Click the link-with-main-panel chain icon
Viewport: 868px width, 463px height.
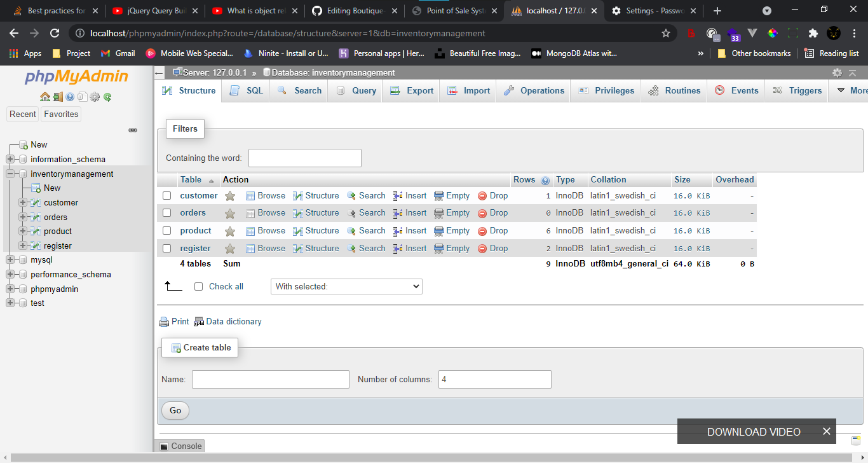pyautogui.click(x=133, y=130)
